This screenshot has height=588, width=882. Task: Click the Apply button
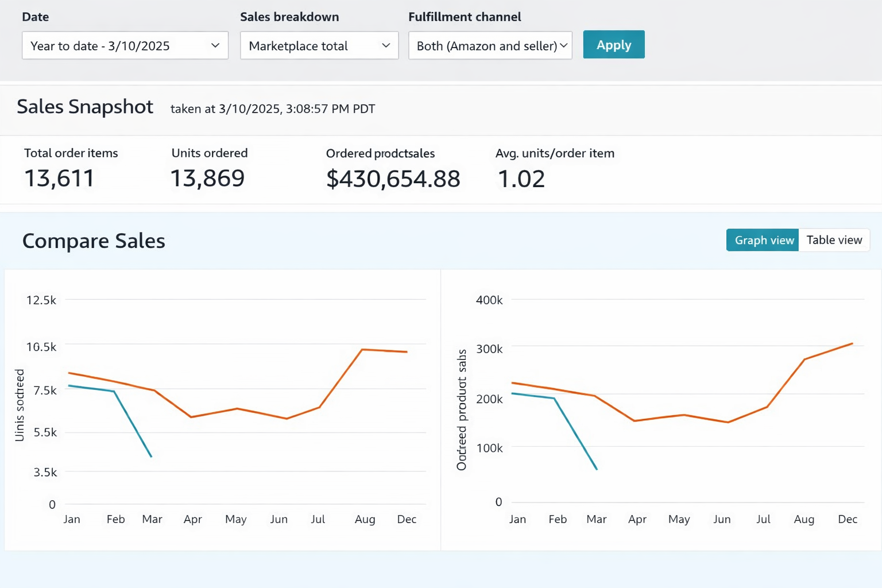613,44
